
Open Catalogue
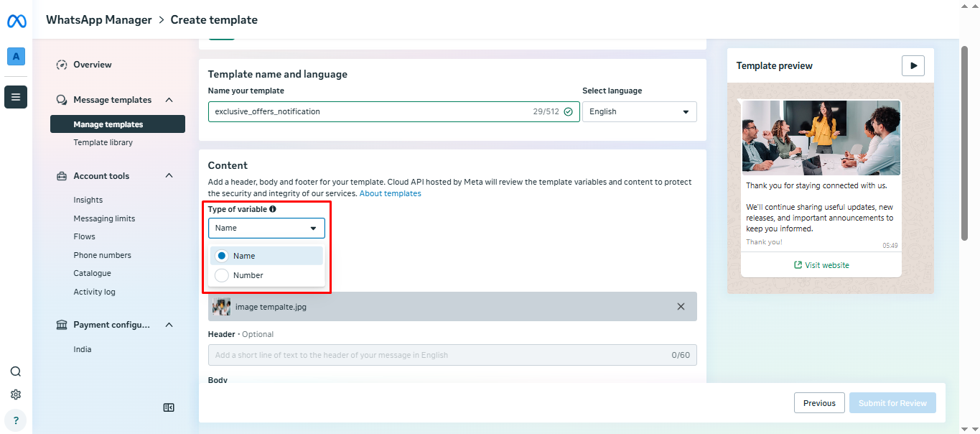[x=92, y=273]
